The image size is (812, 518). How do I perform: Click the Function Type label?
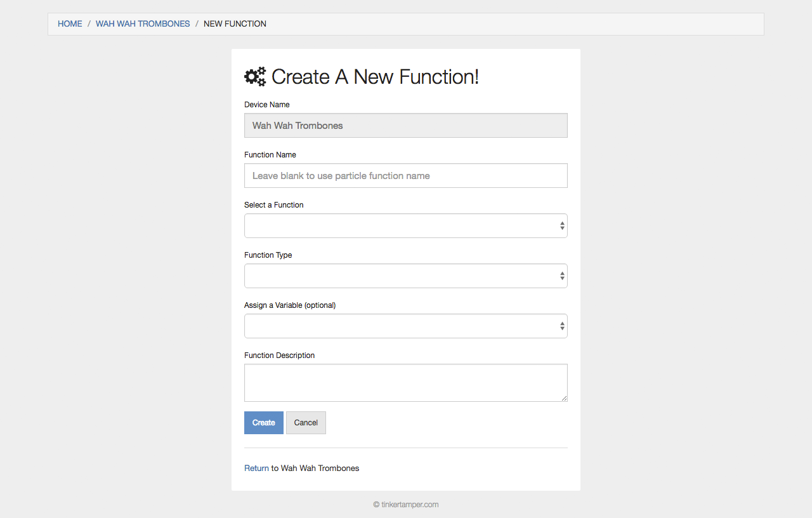click(x=268, y=255)
